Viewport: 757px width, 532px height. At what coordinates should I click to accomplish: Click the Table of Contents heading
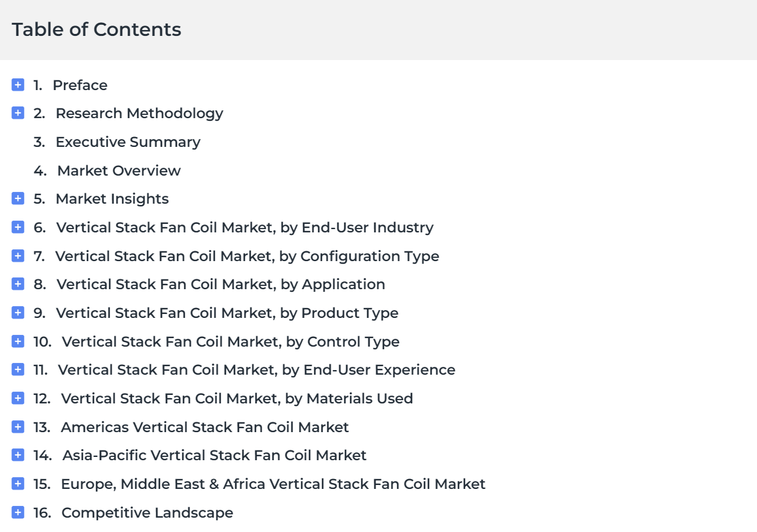(x=97, y=29)
